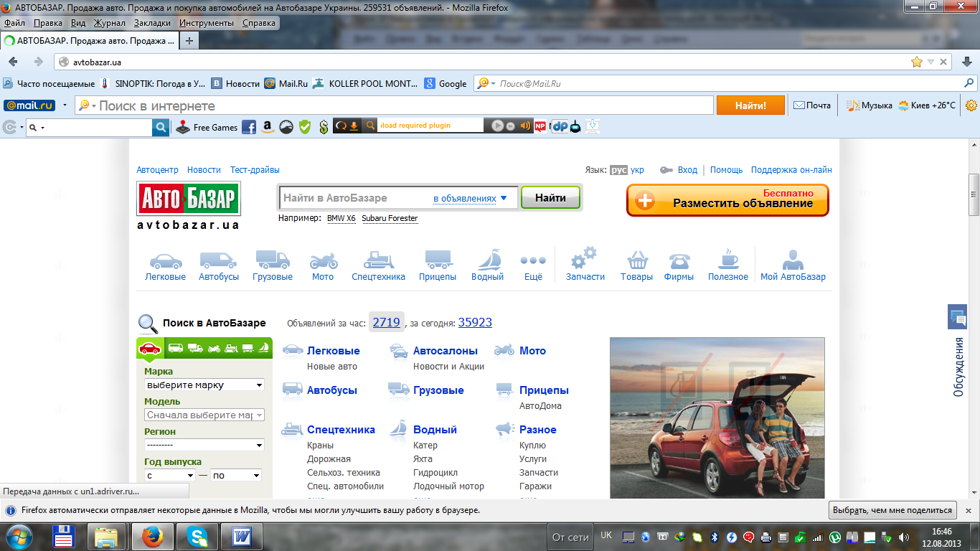The image size is (980, 551).
Task: Expand the address bar history dropdown arrow
Action: pos(930,62)
